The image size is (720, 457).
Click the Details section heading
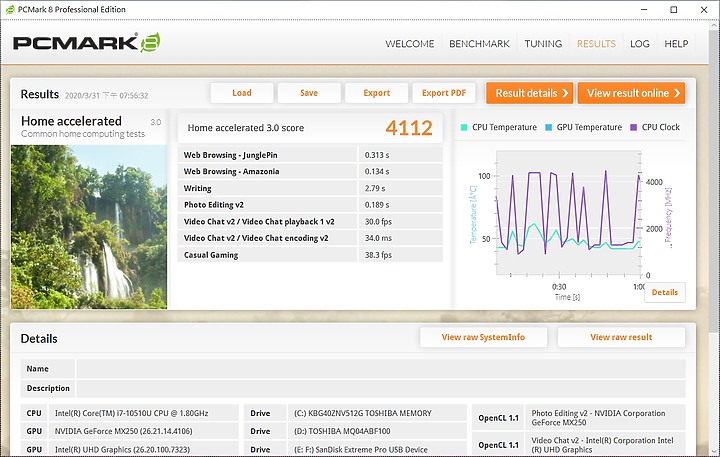[x=39, y=339]
